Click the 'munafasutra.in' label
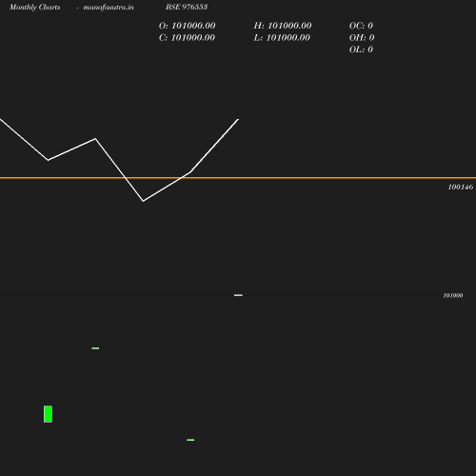 [x=109, y=7]
